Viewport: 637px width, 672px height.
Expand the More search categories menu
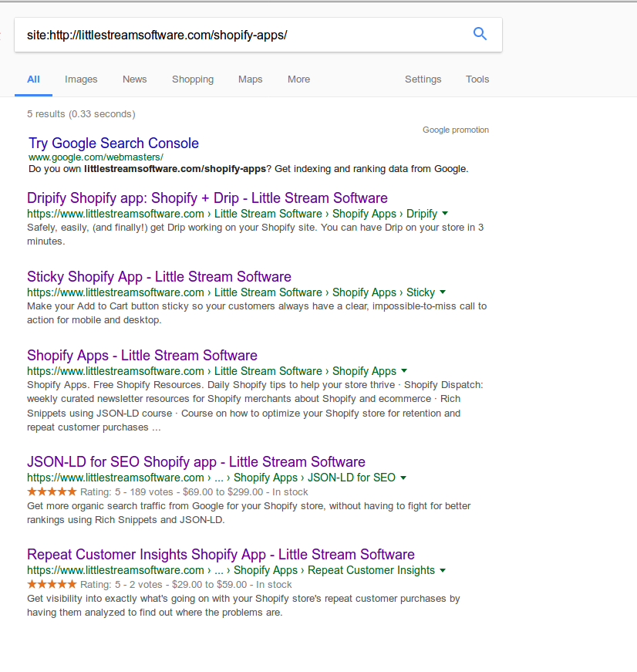[298, 79]
